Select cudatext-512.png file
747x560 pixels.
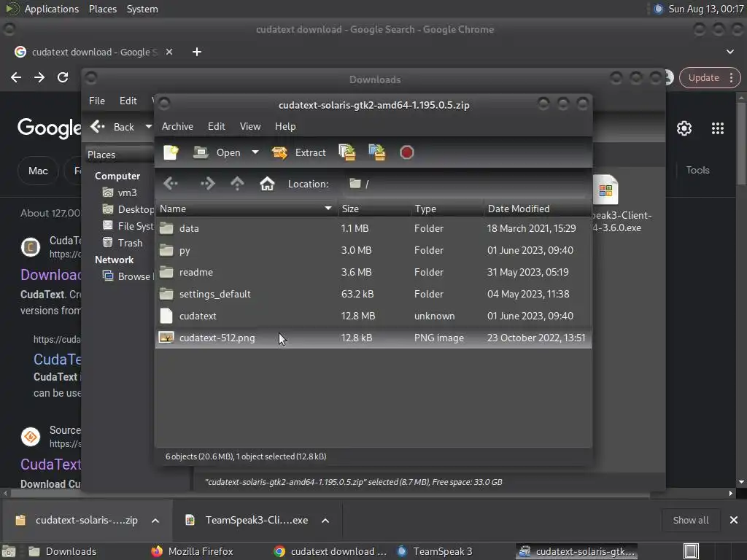(x=373, y=338)
